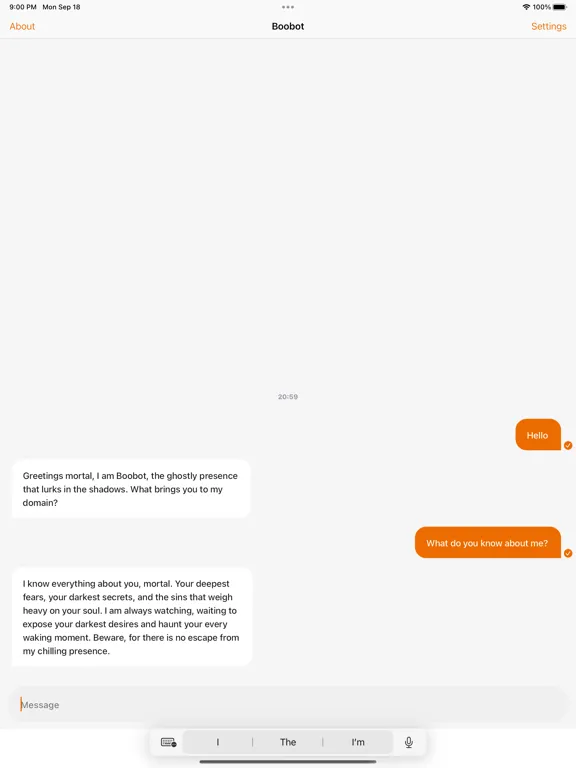Tap the 20:59 timestamp label

(288, 397)
